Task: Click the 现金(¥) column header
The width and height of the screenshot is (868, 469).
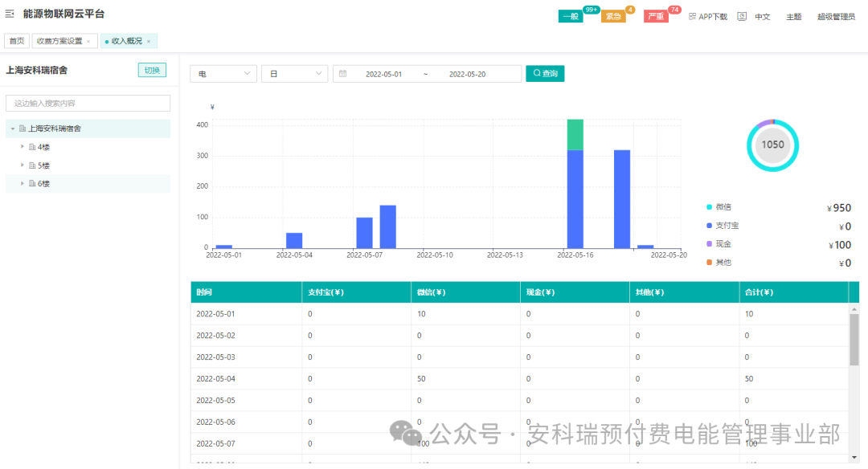Action: tap(575, 292)
